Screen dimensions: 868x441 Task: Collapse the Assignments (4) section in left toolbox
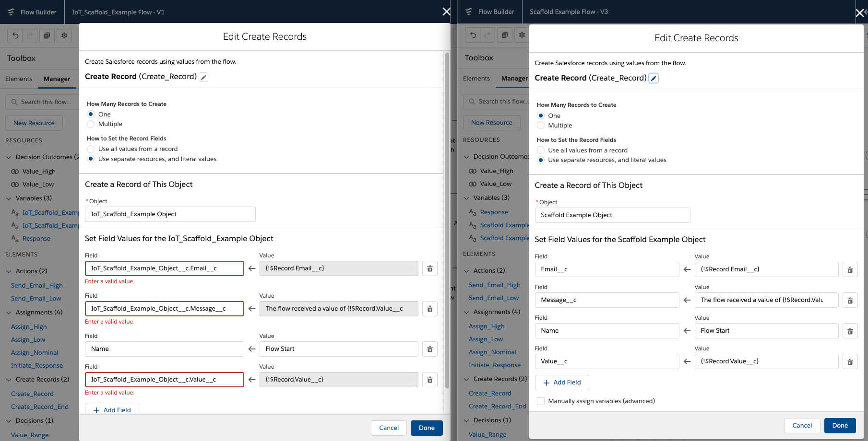[9, 313]
